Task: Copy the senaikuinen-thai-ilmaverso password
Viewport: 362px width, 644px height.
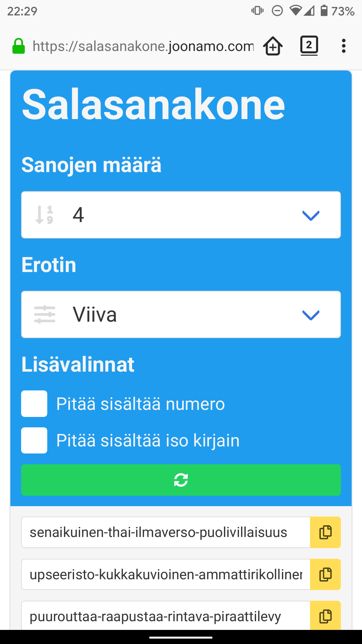Action: [325, 532]
